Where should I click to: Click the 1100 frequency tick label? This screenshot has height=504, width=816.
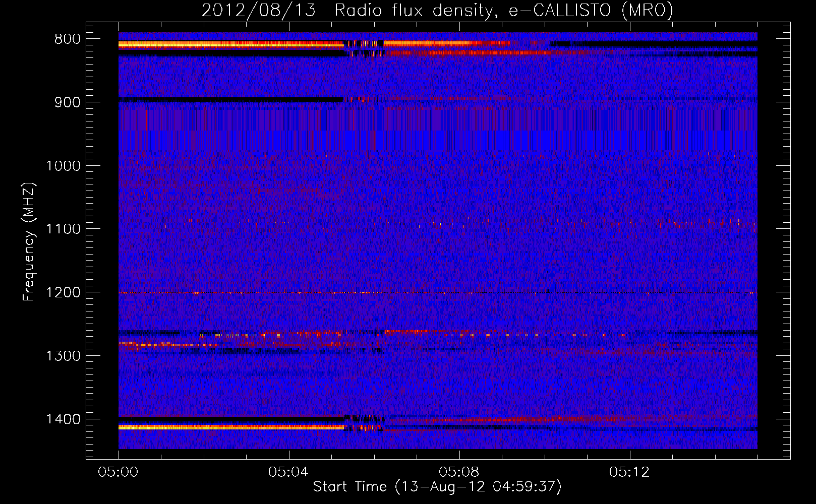(63, 229)
